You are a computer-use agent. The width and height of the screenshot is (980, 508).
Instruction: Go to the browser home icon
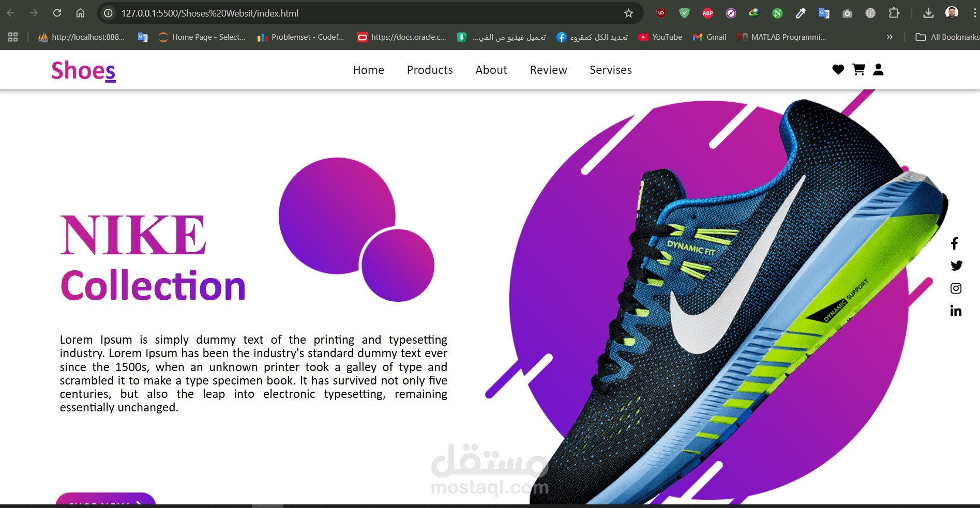[x=80, y=13]
